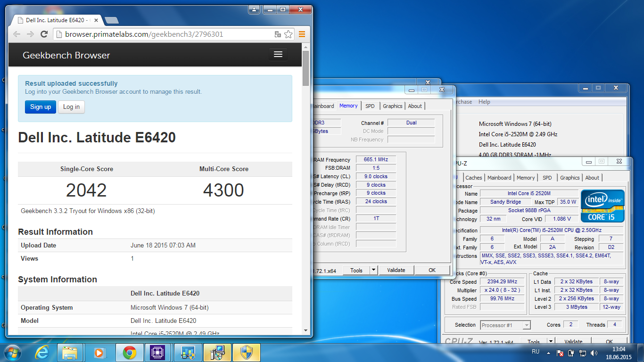Expand Tools dropdown arrow in CPU-Z Memory window
Screen dimensions: 644x362
coord(373,270)
